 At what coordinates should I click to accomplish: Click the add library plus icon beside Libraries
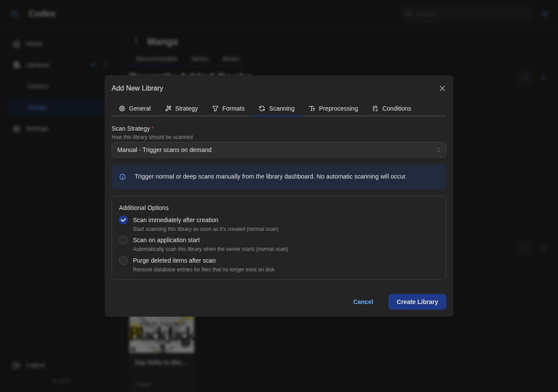(93, 64)
